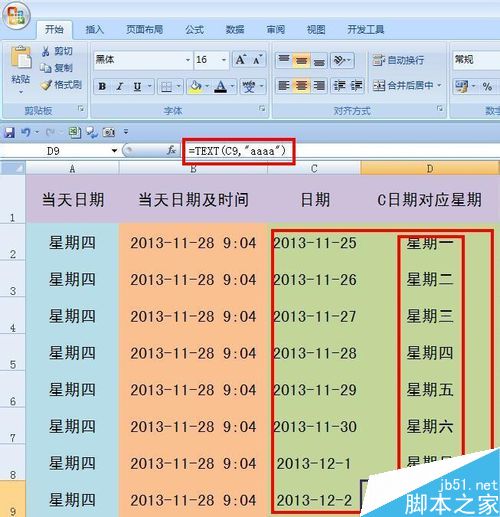This screenshot has width=500, height=517.
Task: Click the 合并后居中 merge button
Action: coord(406,86)
